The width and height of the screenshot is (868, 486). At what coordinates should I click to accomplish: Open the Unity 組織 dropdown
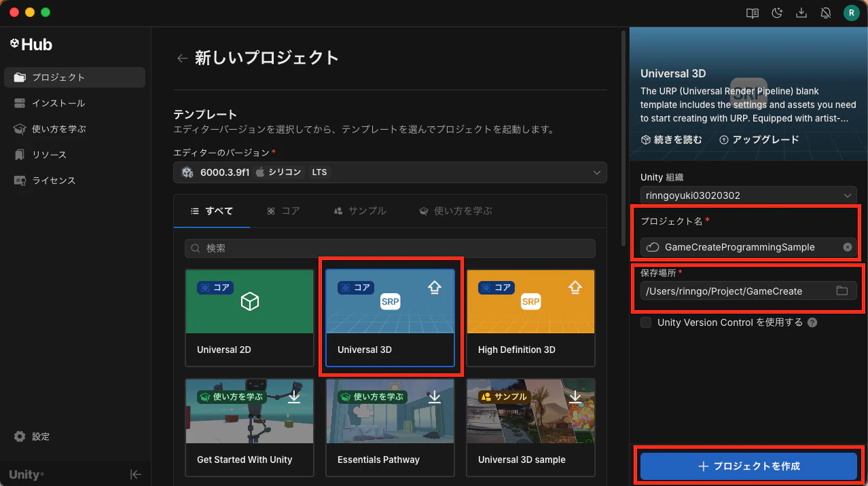(x=748, y=195)
